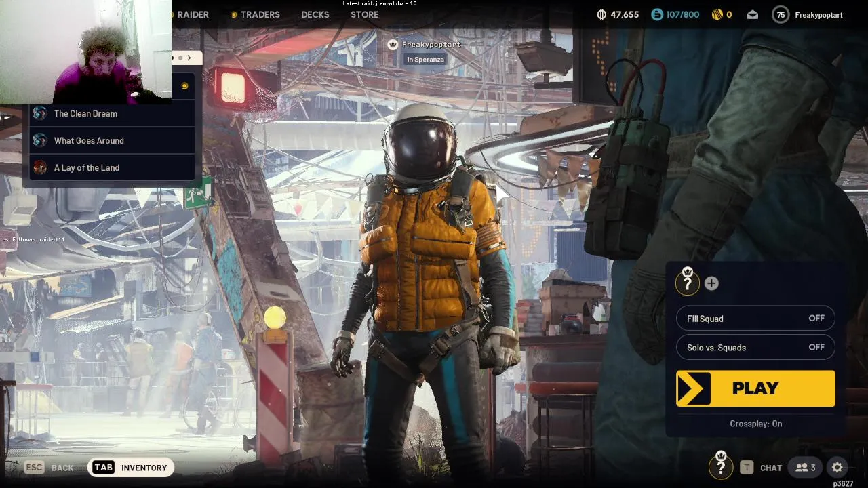Click the yellow striped currency icon

click(717, 14)
